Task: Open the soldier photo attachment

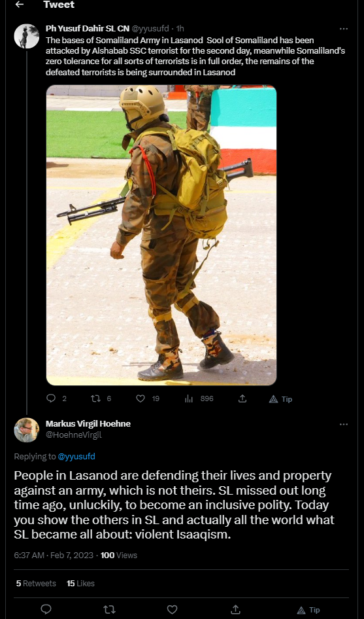Action: [161, 236]
